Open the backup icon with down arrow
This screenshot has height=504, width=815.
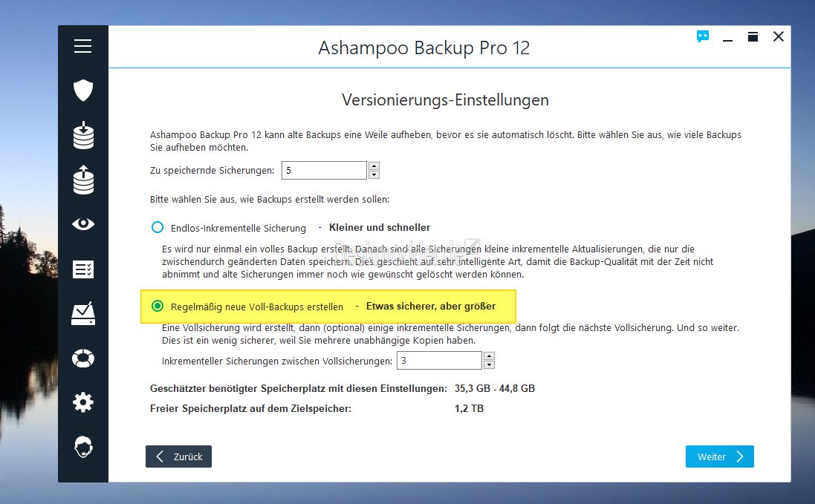[83, 136]
